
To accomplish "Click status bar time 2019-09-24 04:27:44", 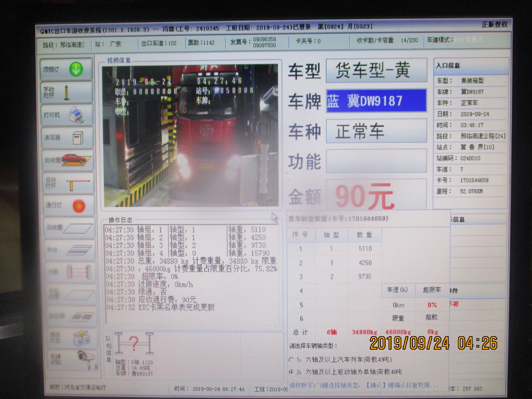I will point(209,389).
